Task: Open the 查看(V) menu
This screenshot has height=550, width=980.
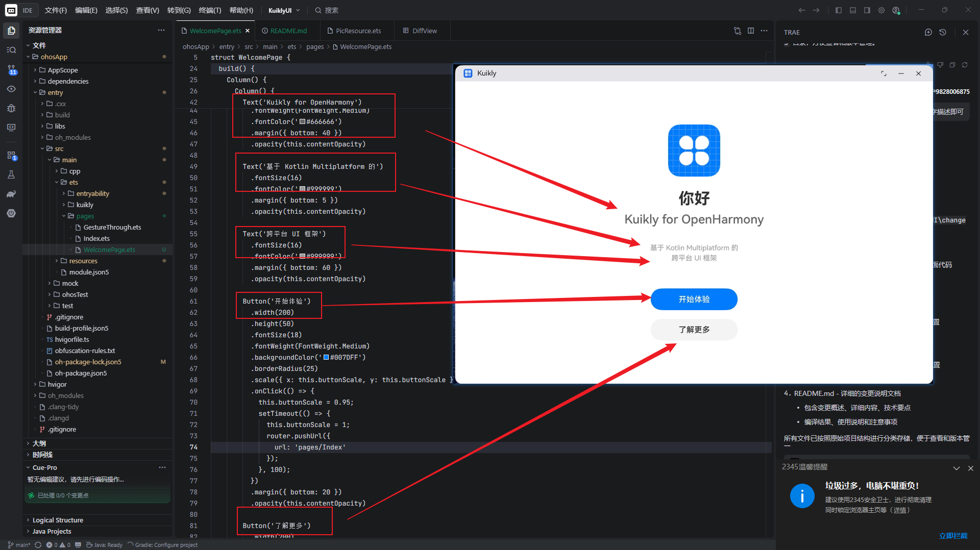Action: click(148, 10)
